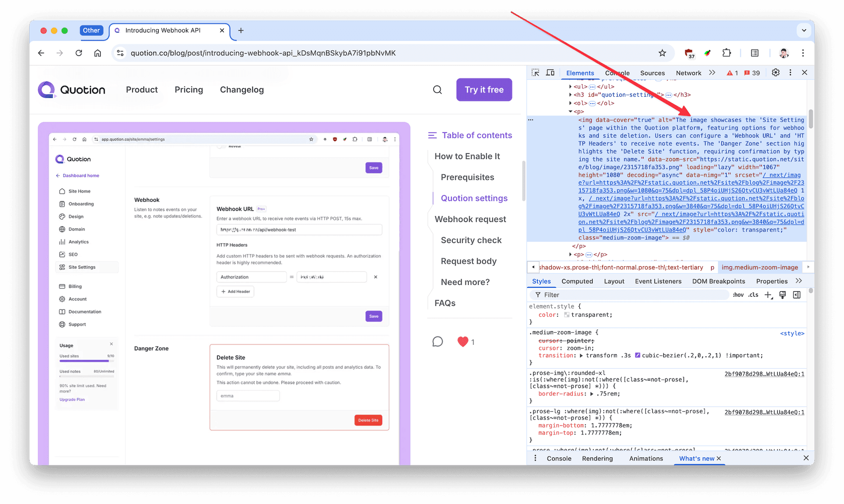Open the Pricing nav link

point(189,90)
